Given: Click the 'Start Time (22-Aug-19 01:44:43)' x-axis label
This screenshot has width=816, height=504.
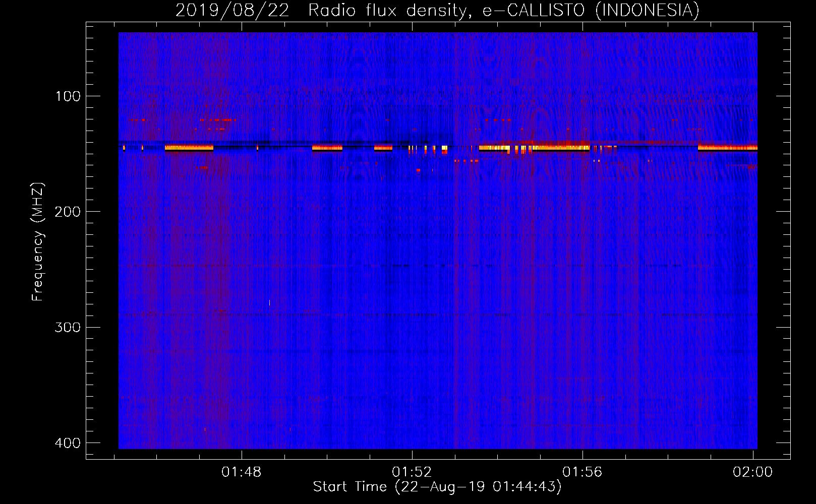Looking at the screenshot, I should pos(437,487).
